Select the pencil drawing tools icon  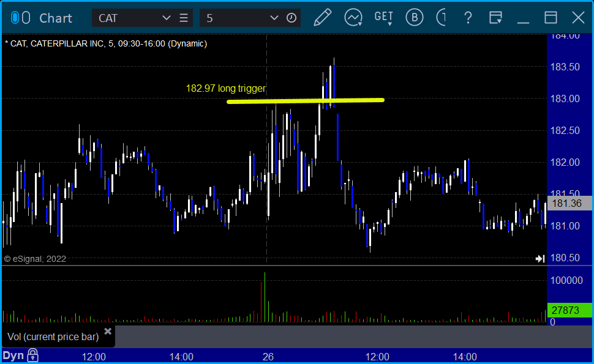click(x=322, y=18)
